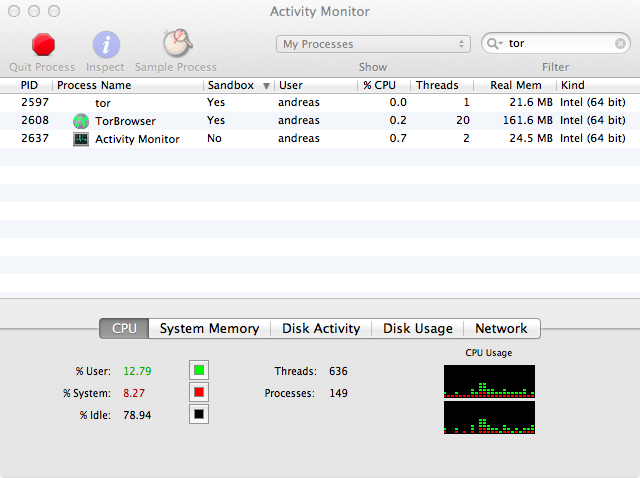Select the tor process row
Viewport: 640px width, 478px height.
point(300,103)
